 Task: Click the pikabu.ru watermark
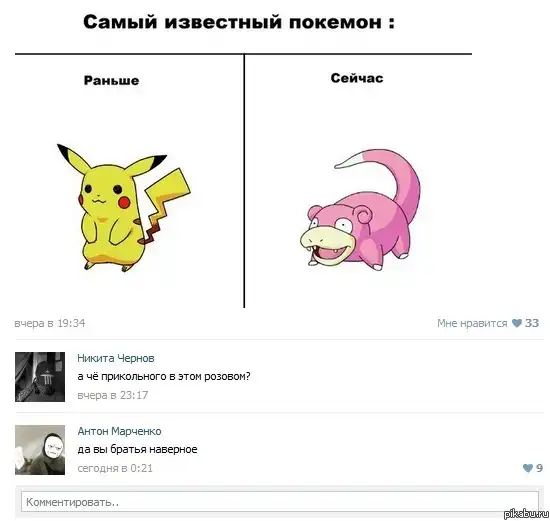coord(526,514)
